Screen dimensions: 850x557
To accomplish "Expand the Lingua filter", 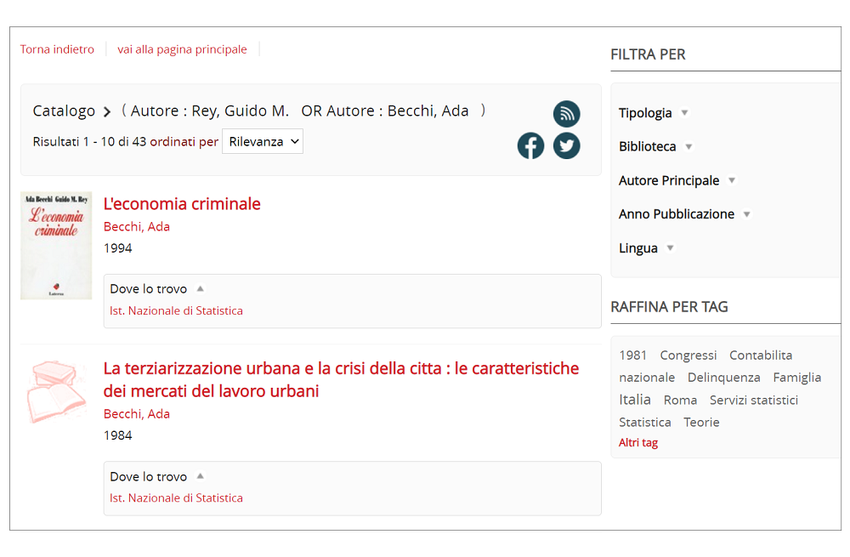I will tap(646, 248).
